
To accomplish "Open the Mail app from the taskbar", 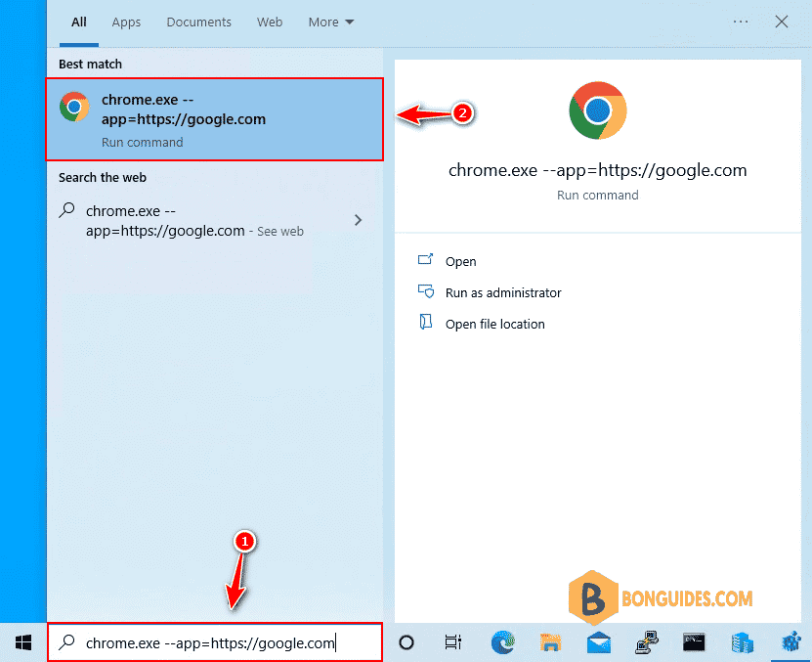I will [x=599, y=642].
